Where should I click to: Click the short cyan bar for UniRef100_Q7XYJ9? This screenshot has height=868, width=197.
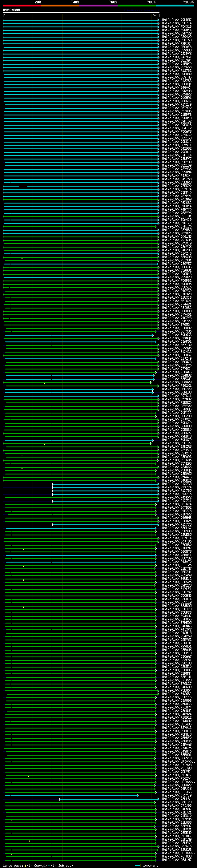pyautogui.click(x=72, y=796)
